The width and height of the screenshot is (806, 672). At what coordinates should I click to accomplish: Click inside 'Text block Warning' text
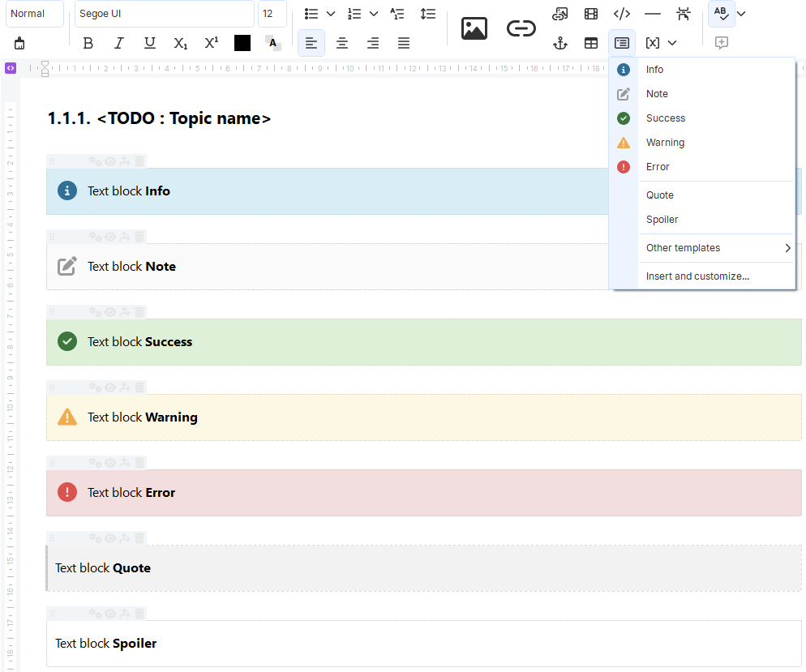tap(143, 417)
